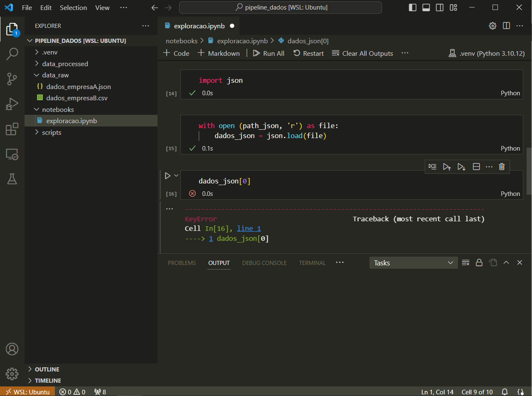
Task: Open Tasks output channel dropdown
Action: (414, 262)
